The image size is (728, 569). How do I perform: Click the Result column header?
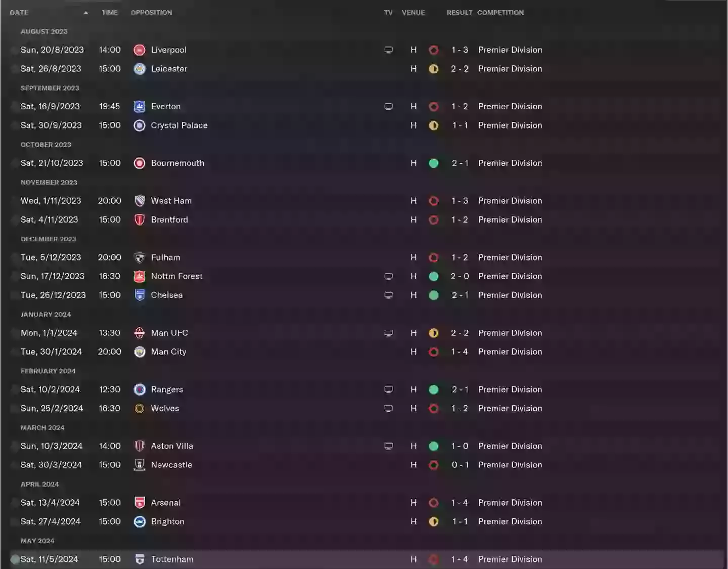(459, 13)
